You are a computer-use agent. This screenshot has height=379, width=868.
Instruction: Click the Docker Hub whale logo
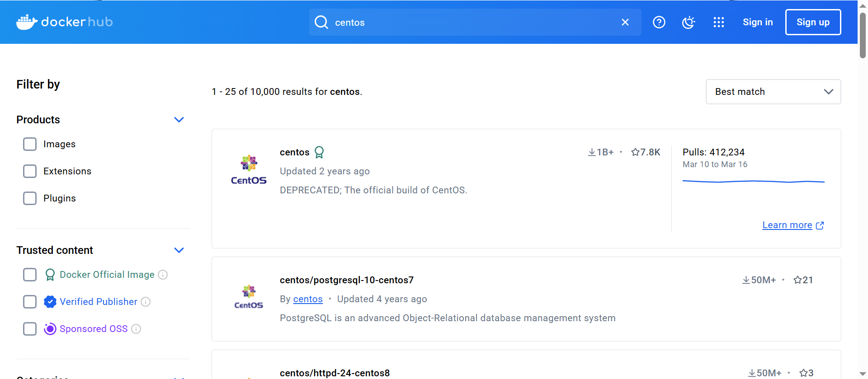click(x=27, y=22)
